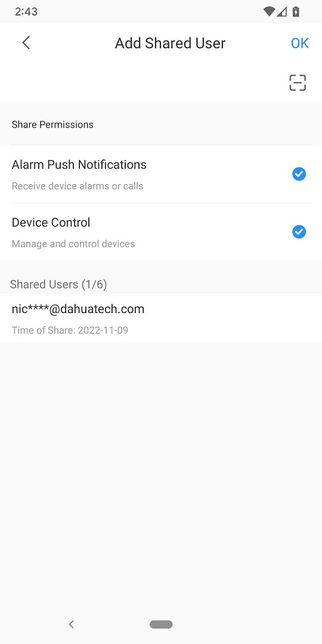The image size is (322, 644).
Task: Tap the Share Permissions section header
Action: click(x=52, y=125)
